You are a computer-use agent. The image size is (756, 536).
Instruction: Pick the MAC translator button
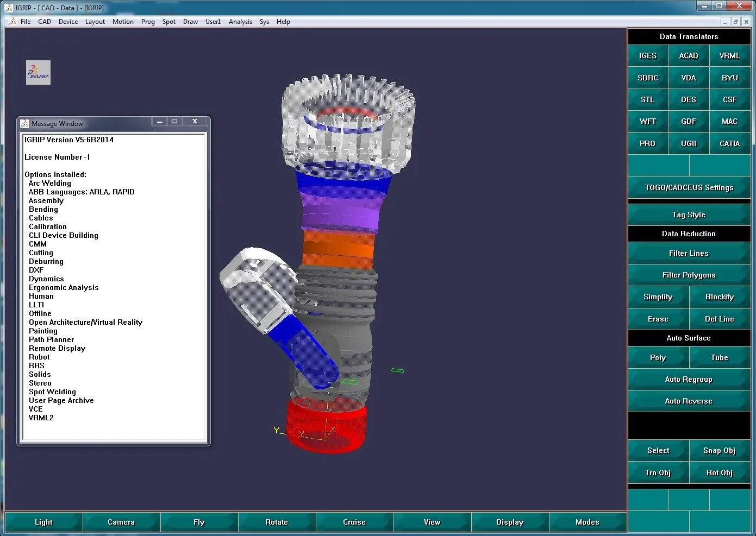tap(730, 122)
